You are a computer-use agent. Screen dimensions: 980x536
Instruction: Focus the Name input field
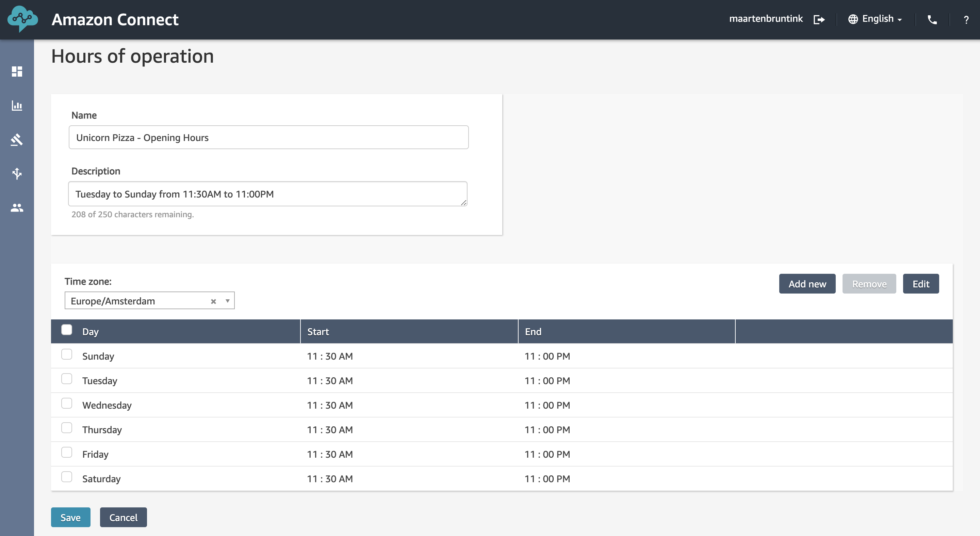click(x=268, y=138)
